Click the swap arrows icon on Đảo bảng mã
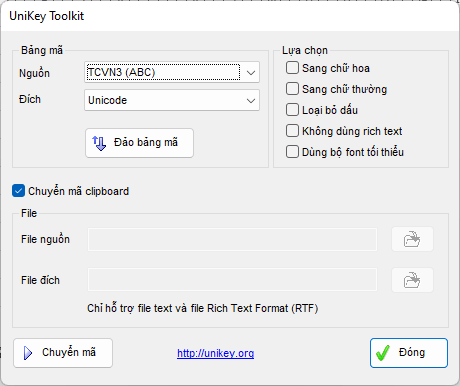 pos(99,143)
